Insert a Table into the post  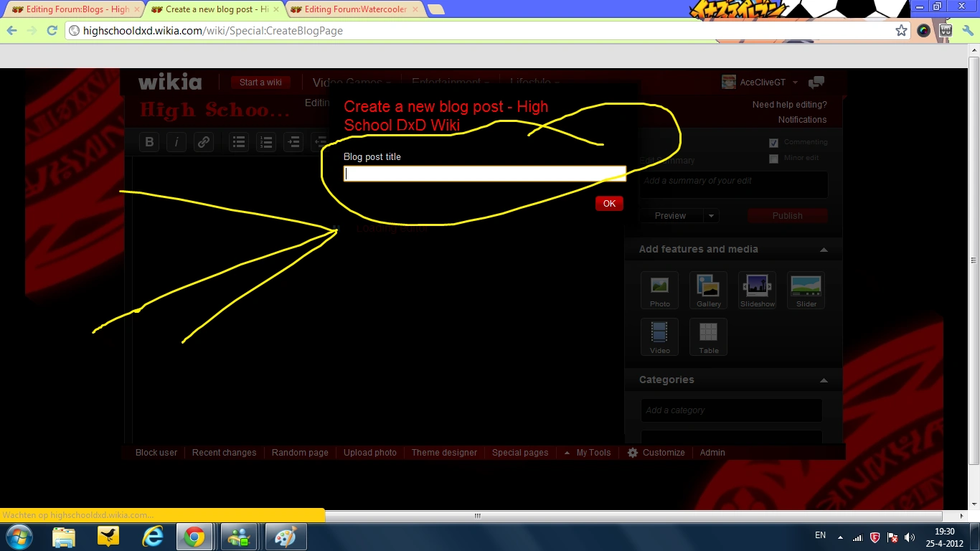[708, 337]
